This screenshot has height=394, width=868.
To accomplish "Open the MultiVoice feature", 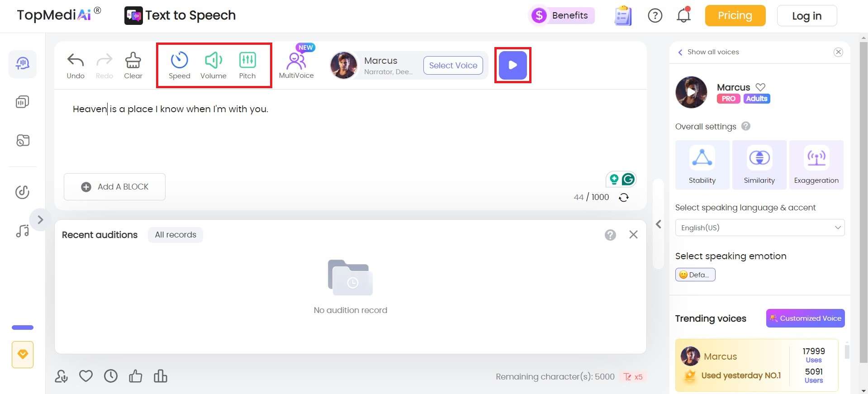I will click(x=296, y=64).
